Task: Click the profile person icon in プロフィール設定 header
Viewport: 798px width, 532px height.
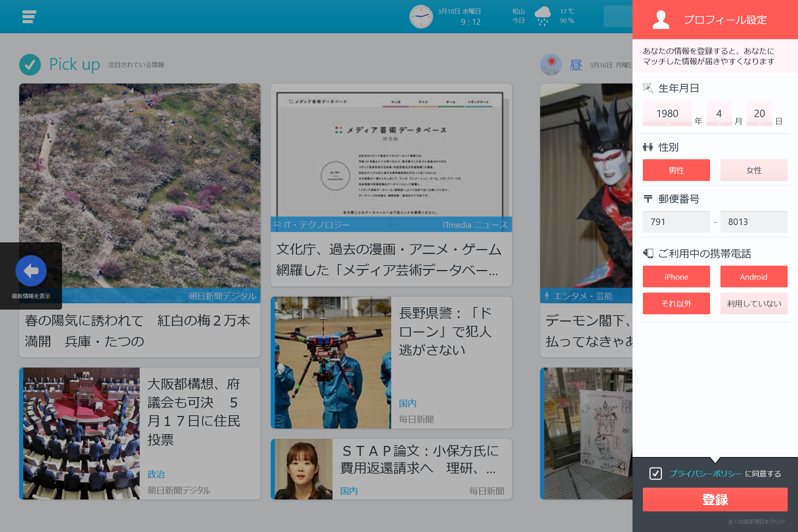Action: click(x=661, y=20)
